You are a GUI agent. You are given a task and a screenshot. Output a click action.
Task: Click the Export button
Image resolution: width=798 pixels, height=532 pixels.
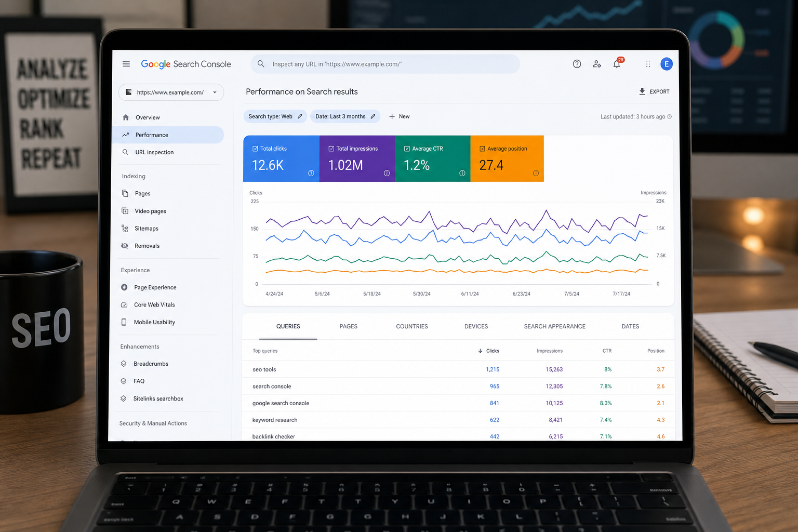[x=654, y=91]
